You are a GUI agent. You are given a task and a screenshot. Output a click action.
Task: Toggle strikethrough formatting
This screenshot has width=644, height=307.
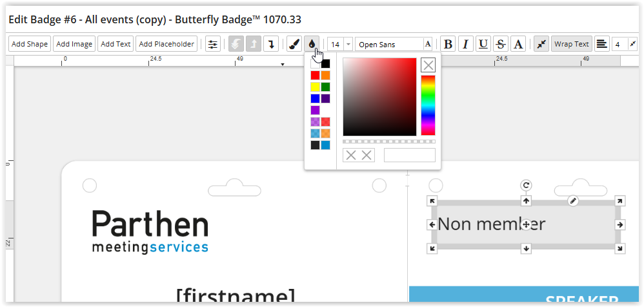click(x=500, y=44)
